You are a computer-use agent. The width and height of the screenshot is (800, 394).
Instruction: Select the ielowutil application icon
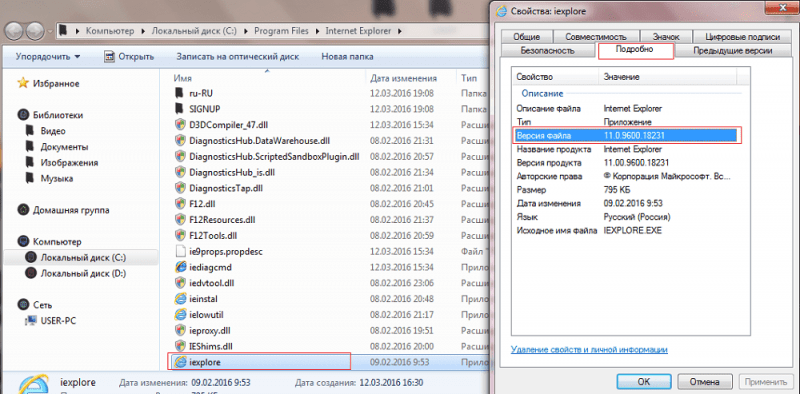click(180, 314)
